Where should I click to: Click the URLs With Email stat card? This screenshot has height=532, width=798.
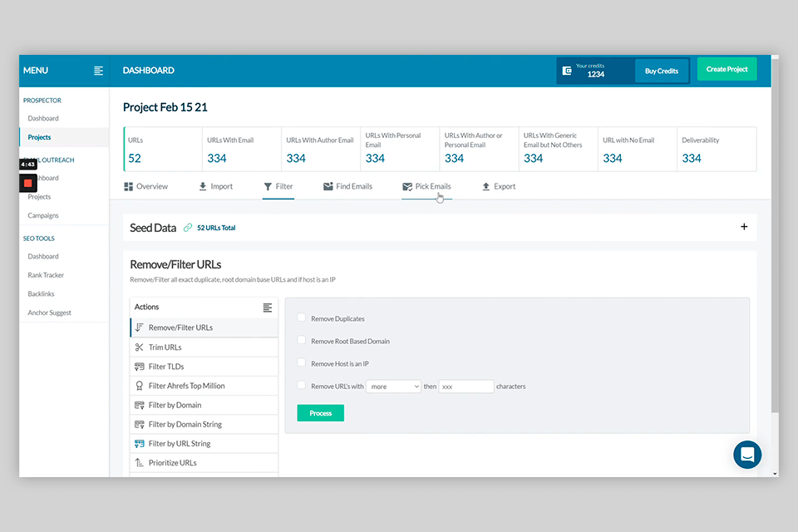242,149
